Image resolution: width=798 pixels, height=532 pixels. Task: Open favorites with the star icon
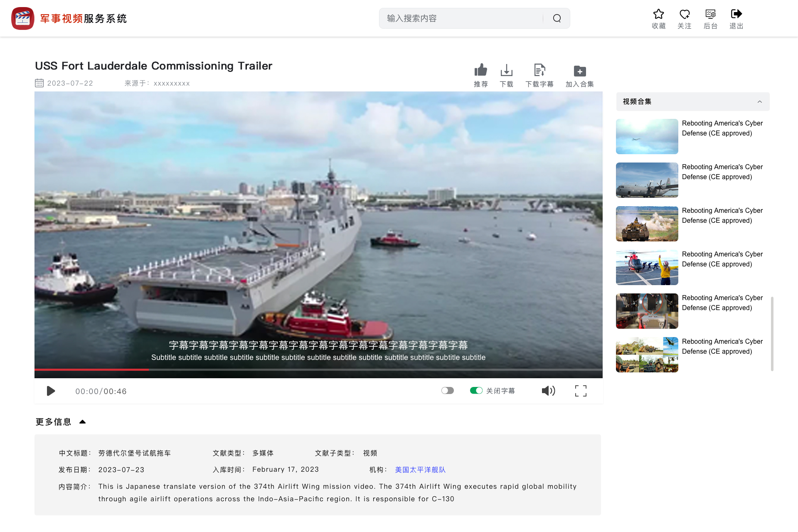(x=658, y=15)
